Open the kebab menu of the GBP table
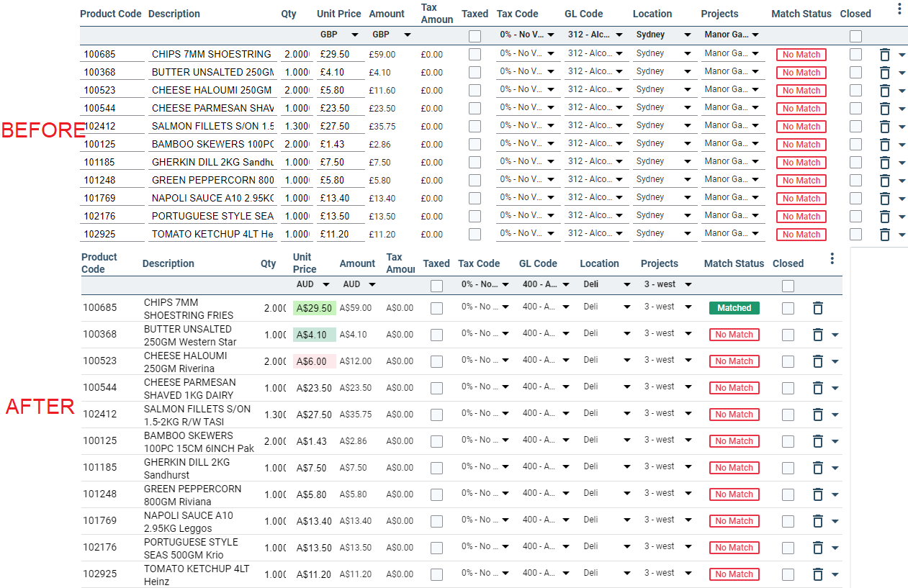The width and height of the screenshot is (908, 588). 899,9
